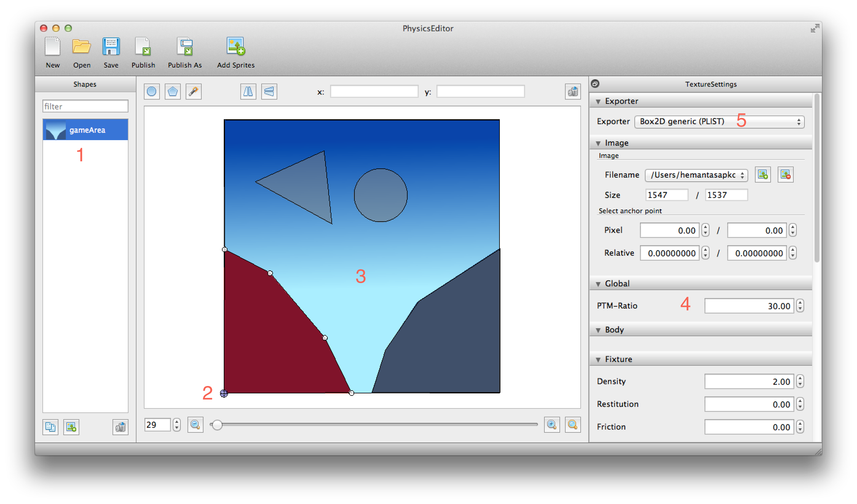Click the zoom out magnifier icon
This screenshot has height=504, width=857.
click(x=195, y=425)
